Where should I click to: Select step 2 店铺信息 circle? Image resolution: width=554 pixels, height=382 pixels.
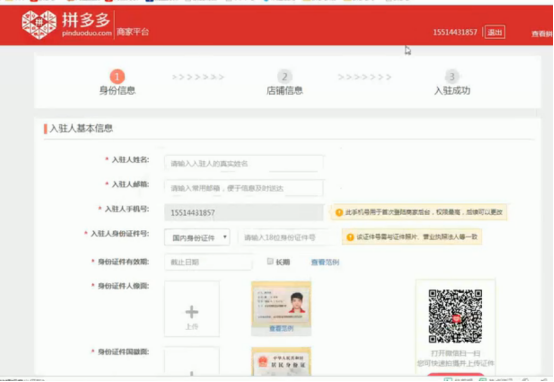284,77
